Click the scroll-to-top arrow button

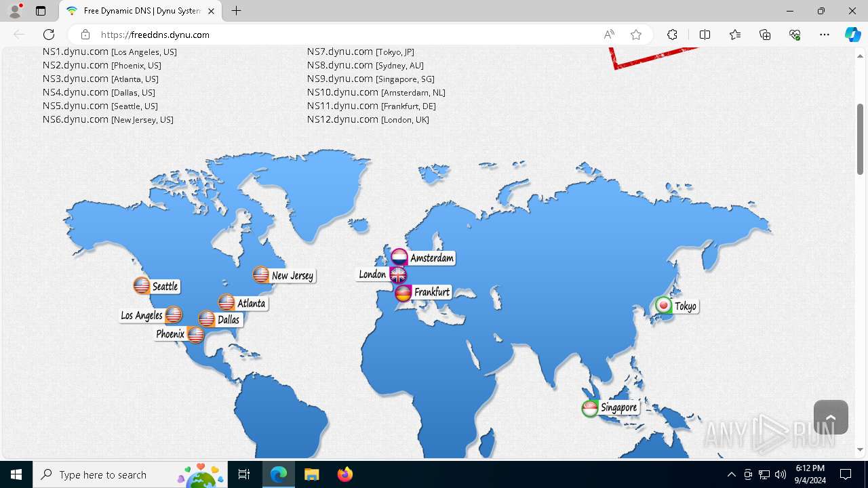click(x=831, y=417)
